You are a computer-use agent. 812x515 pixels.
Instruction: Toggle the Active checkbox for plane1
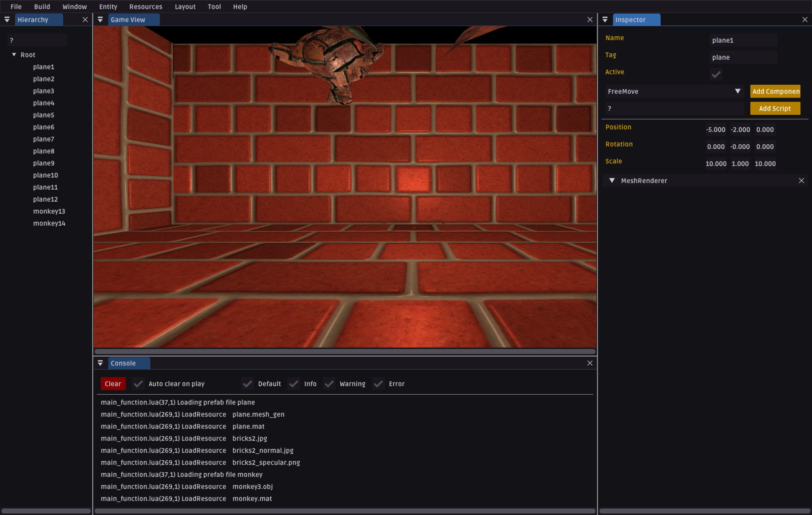tap(716, 74)
